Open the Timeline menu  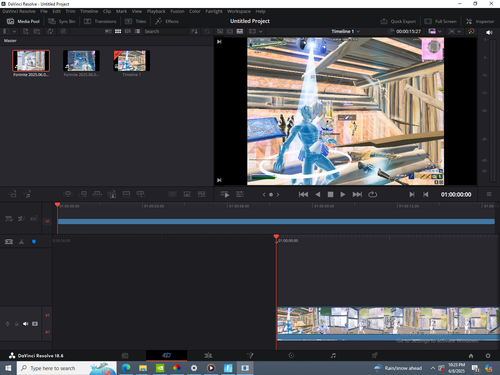pyautogui.click(x=89, y=11)
